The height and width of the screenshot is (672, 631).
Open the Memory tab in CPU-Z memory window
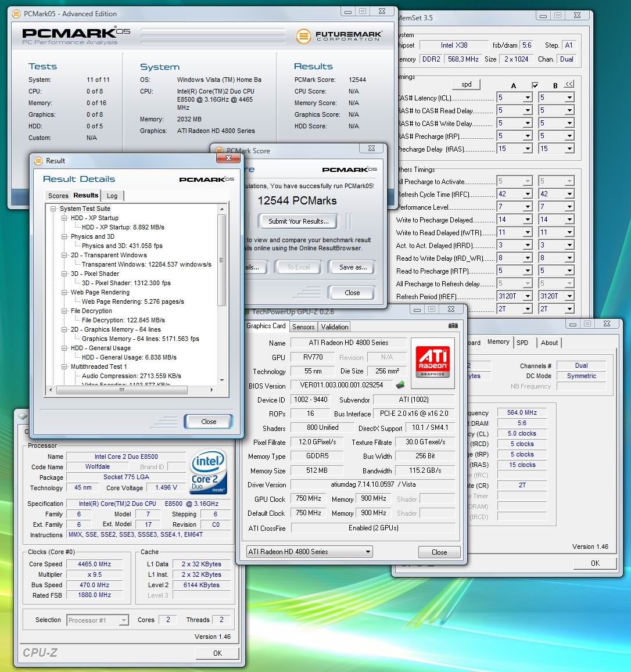pos(498,342)
